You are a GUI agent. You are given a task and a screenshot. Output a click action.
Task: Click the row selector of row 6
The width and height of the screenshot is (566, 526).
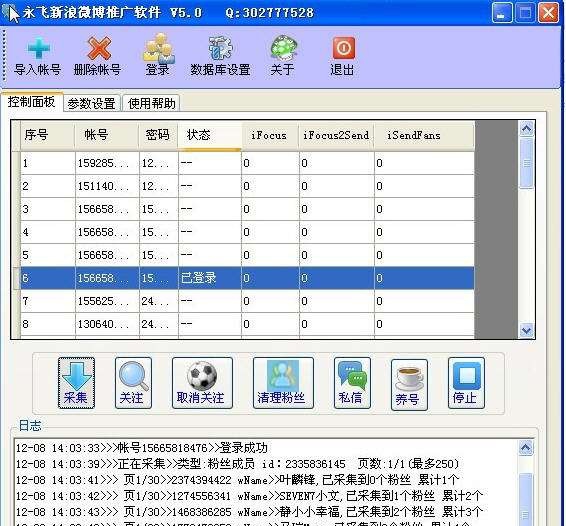coord(16,278)
